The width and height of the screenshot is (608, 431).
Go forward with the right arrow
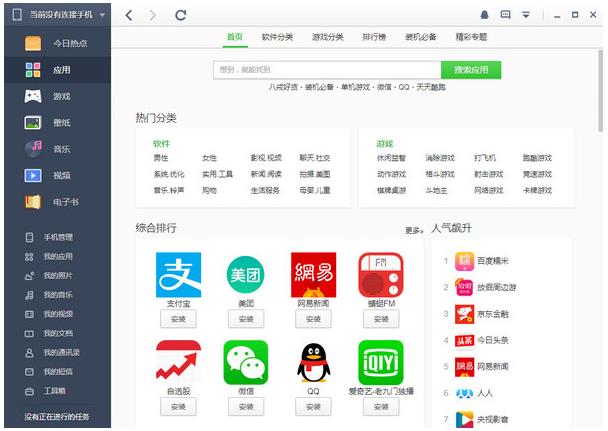click(153, 15)
